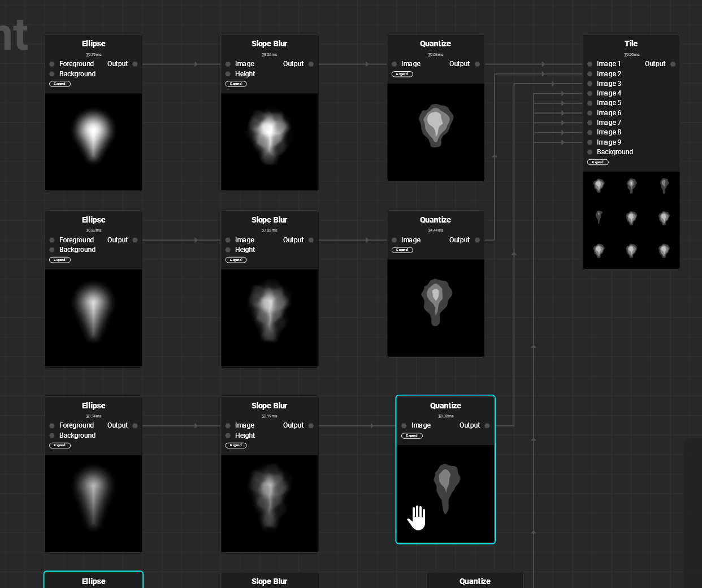Click the Image 9 port on Tile
The height and width of the screenshot is (588, 702).
(x=590, y=142)
